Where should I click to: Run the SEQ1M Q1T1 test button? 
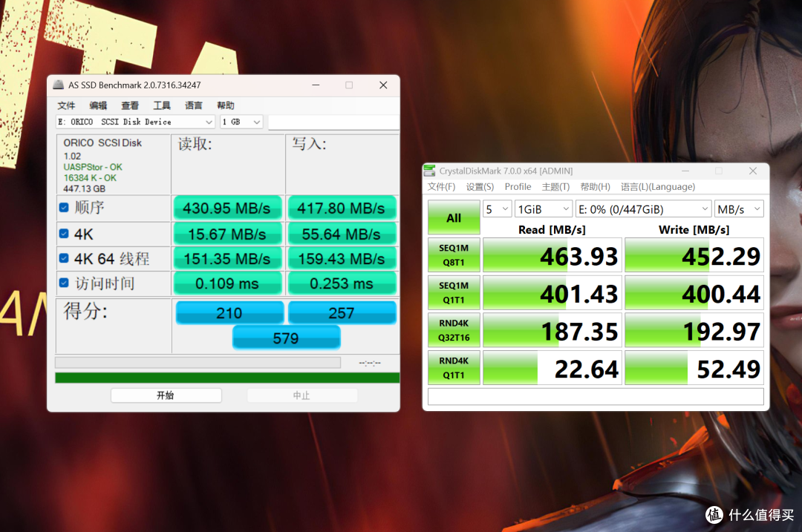(454, 292)
